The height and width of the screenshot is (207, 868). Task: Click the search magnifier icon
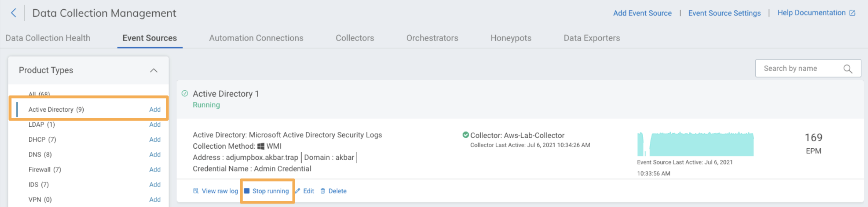848,69
